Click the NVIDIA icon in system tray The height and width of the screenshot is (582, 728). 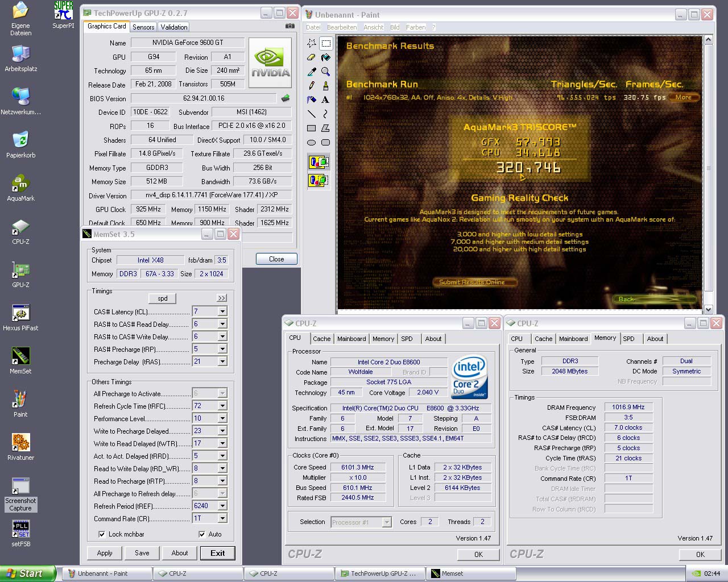click(x=696, y=573)
